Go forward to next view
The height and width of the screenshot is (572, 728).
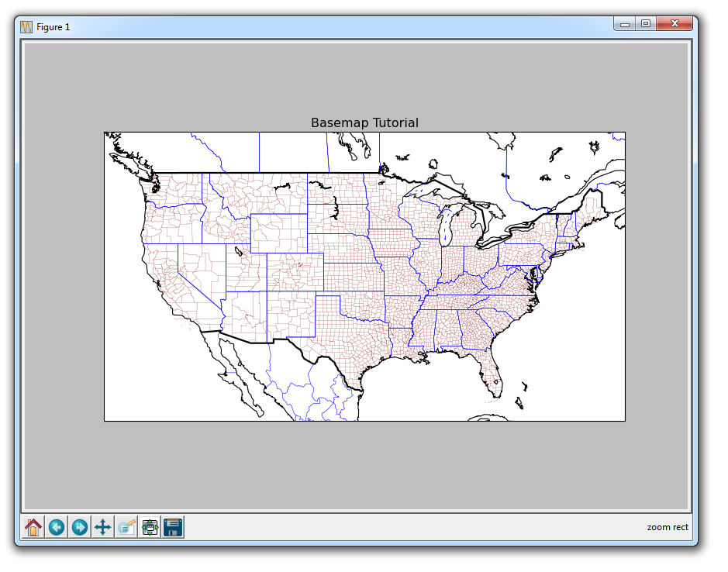79,527
